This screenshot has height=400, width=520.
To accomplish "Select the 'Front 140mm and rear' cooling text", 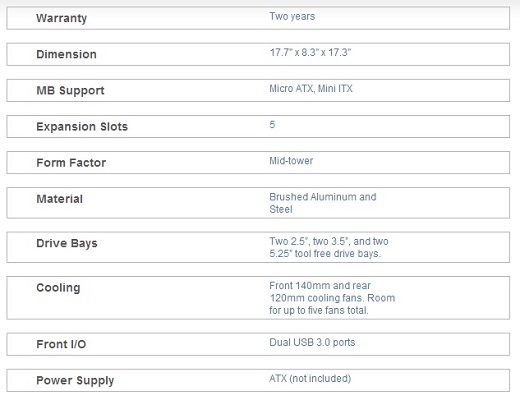I will [x=320, y=286].
